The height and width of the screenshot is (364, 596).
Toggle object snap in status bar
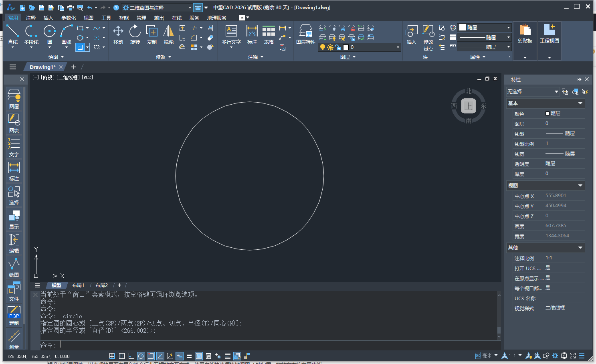pos(151,356)
